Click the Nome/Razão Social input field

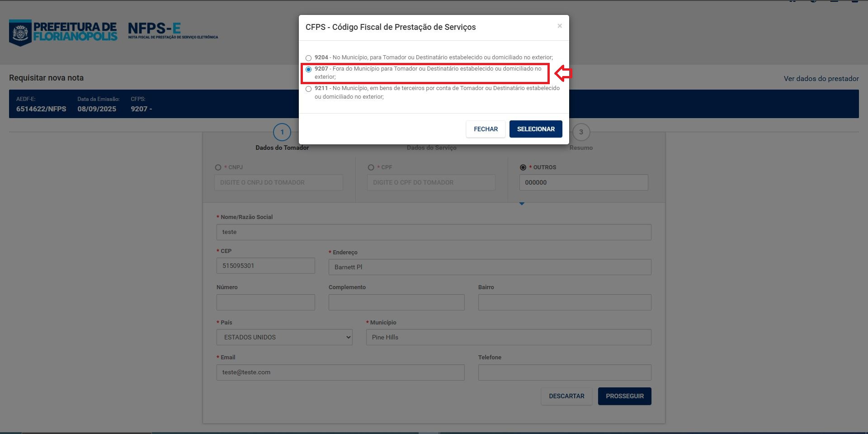pos(434,232)
